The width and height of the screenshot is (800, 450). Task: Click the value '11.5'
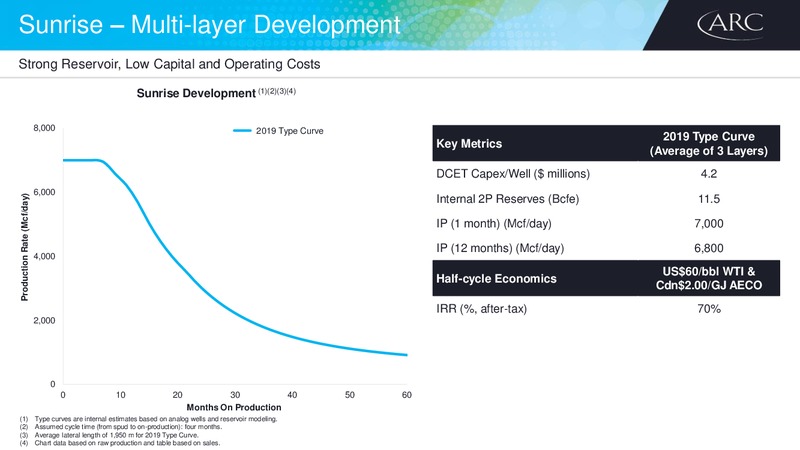click(709, 199)
